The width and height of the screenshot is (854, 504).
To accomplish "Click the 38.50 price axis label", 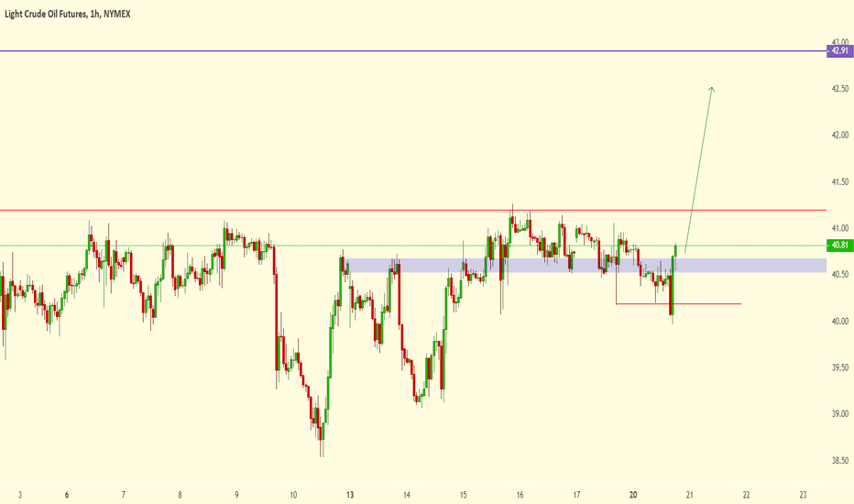I will [840, 461].
